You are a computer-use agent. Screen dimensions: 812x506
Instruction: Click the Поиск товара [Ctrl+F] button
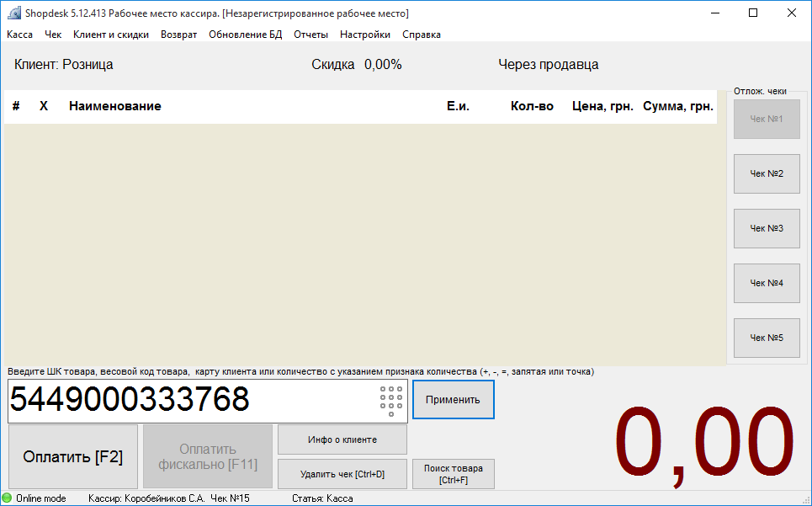454,474
